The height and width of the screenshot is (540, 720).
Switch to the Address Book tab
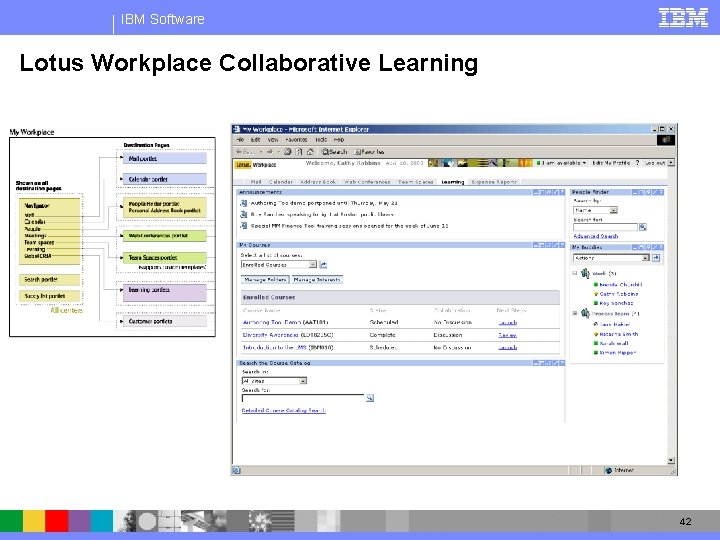318,182
